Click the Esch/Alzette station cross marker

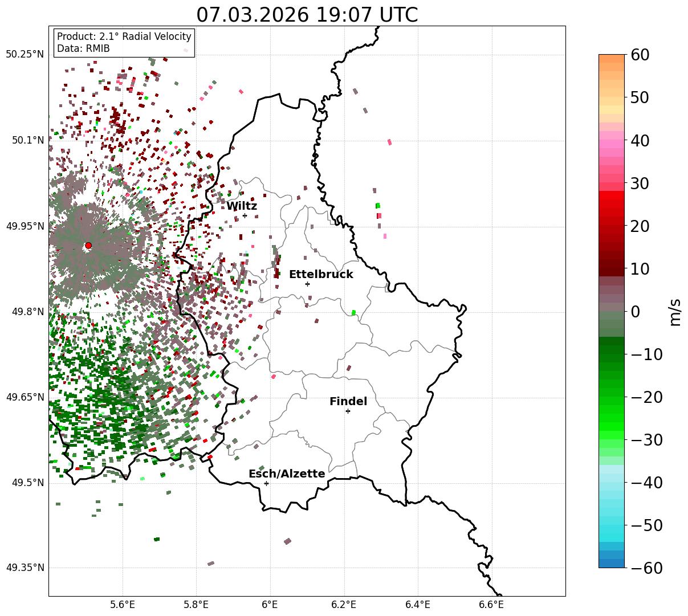pos(266,483)
